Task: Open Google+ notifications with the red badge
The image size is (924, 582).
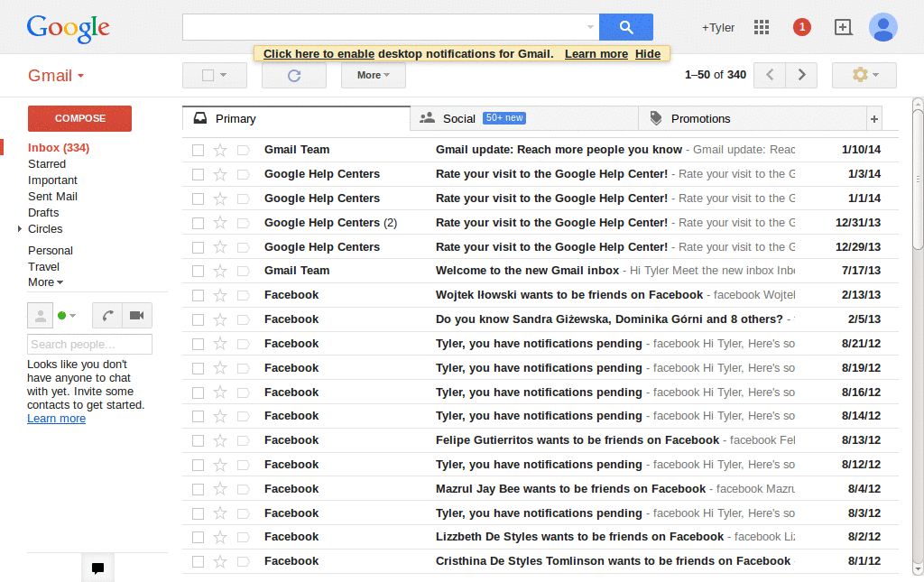Action: pyautogui.click(x=801, y=27)
